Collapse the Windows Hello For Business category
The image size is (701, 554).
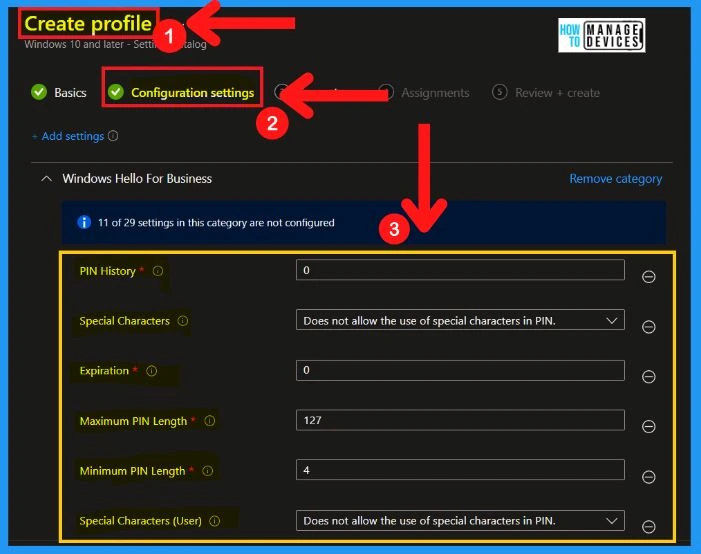46,179
